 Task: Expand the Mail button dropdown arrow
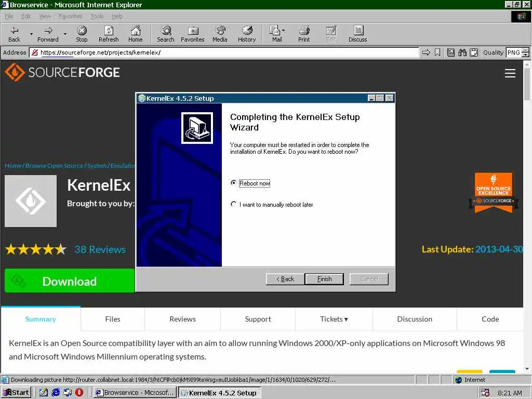pyautogui.click(x=284, y=31)
